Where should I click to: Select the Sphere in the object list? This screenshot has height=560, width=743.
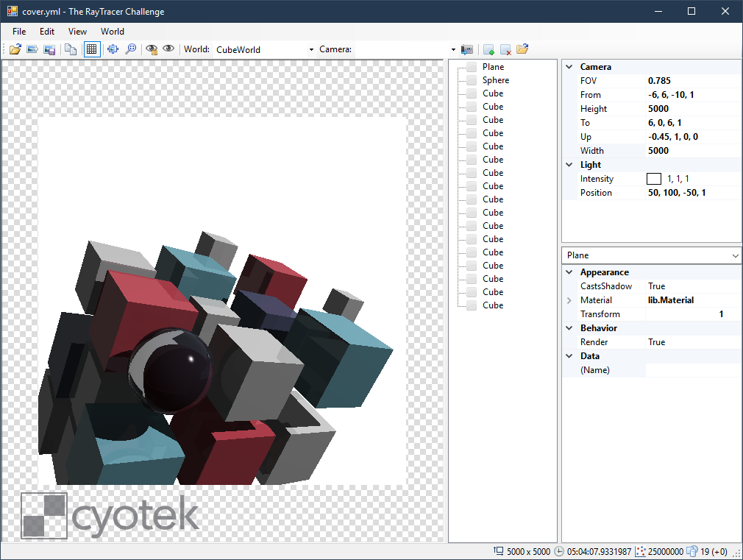click(495, 79)
